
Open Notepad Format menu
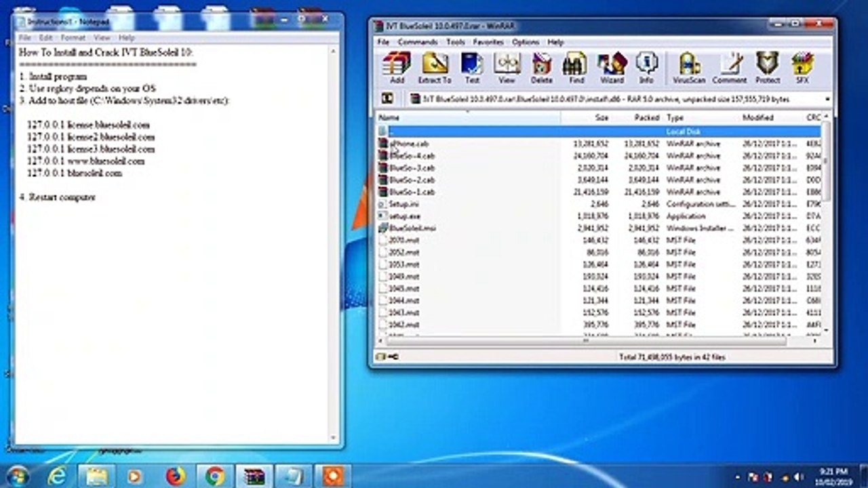73,38
